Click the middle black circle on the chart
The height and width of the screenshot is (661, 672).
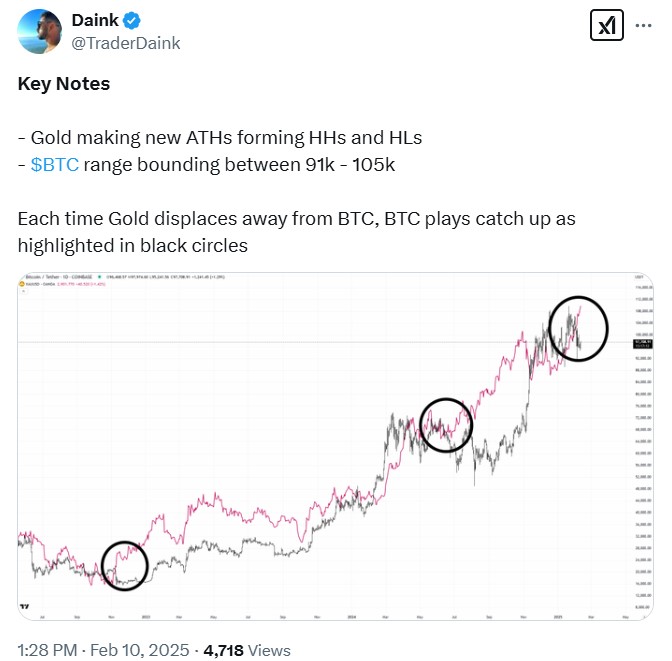(446, 424)
